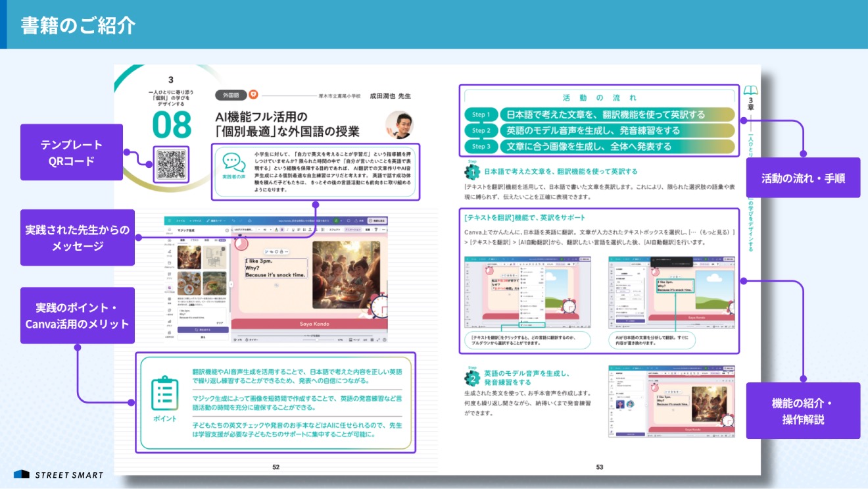The height and width of the screenshot is (489, 868).
Task: Open the large Canva editor screenshot on page 52
Action: tap(275, 278)
